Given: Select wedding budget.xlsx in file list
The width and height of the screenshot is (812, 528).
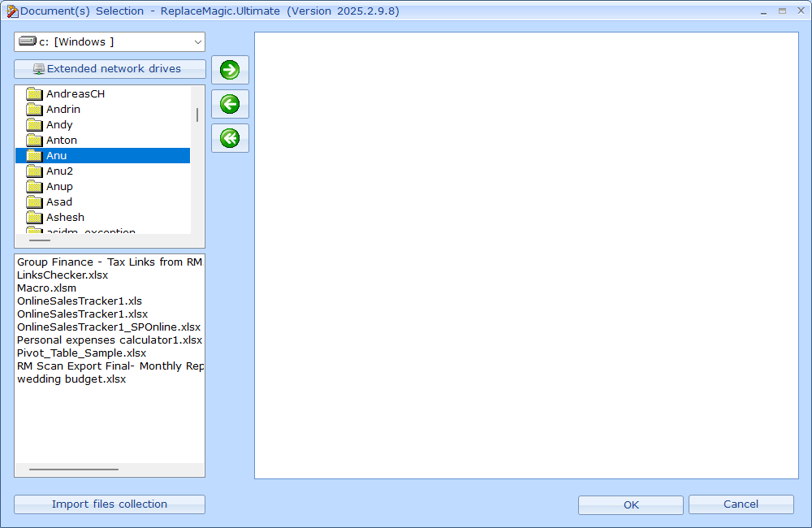Looking at the screenshot, I should (x=71, y=379).
